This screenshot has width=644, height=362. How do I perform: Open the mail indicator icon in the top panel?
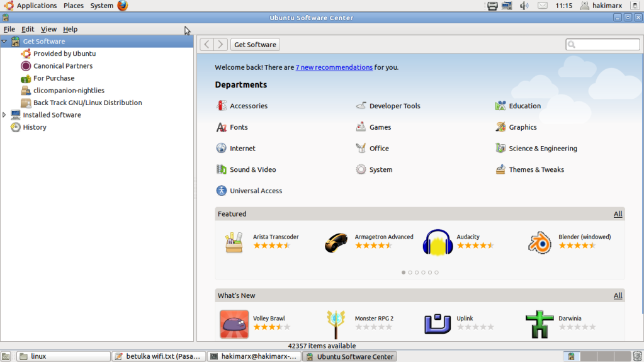[543, 6]
